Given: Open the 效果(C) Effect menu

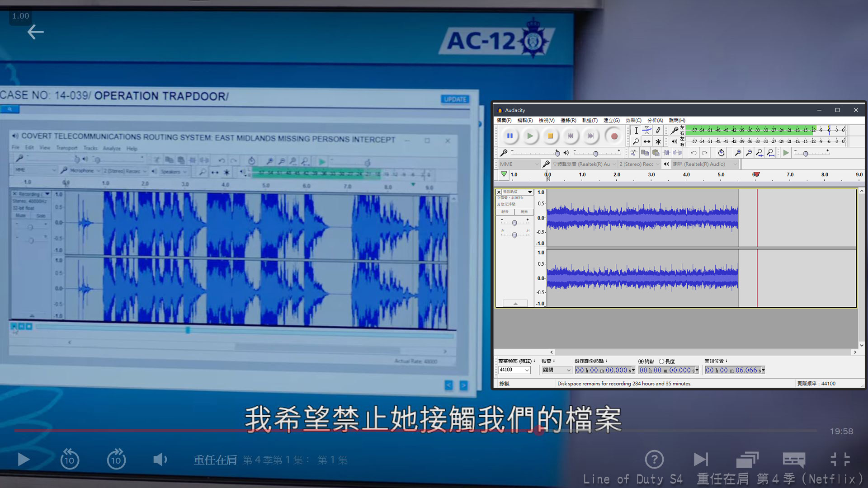Looking at the screenshot, I should 633,120.
